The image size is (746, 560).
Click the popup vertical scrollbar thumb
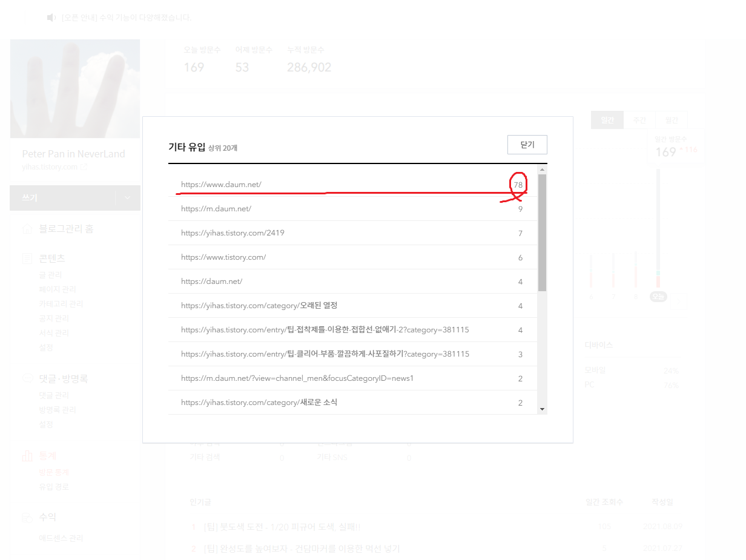coord(542,232)
